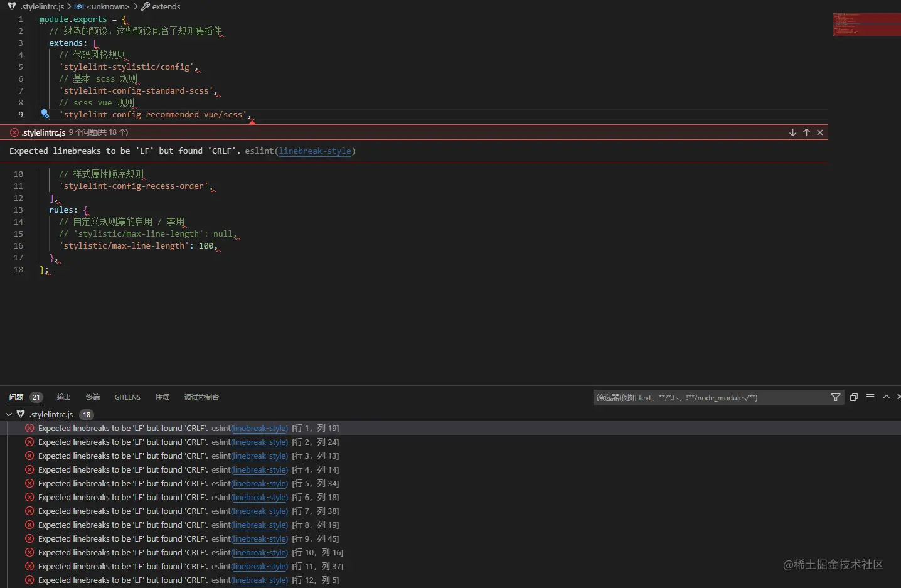Select the problem at 行 2, 列 24

tap(450, 442)
